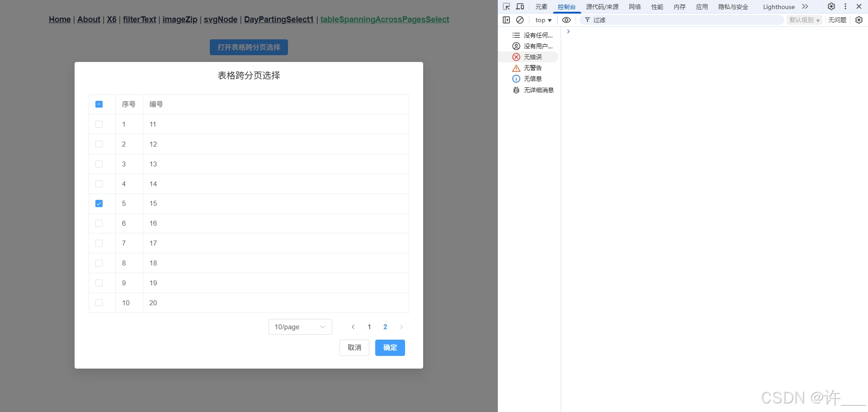Viewport: 868px width, 412px height.
Task: Select the '无信息' info filter
Action: [528, 79]
